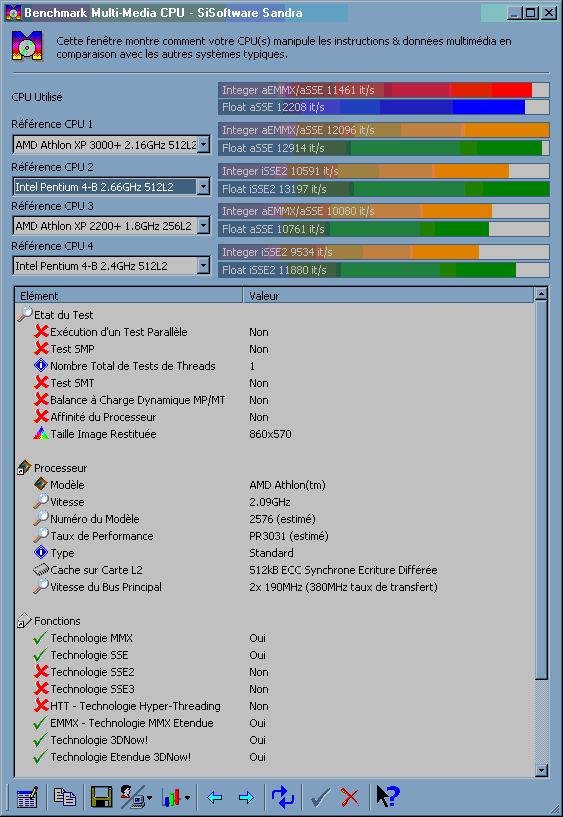The width and height of the screenshot is (563, 817).
Task: Click the blue diamond icon beside Type
Action: click(41, 552)
